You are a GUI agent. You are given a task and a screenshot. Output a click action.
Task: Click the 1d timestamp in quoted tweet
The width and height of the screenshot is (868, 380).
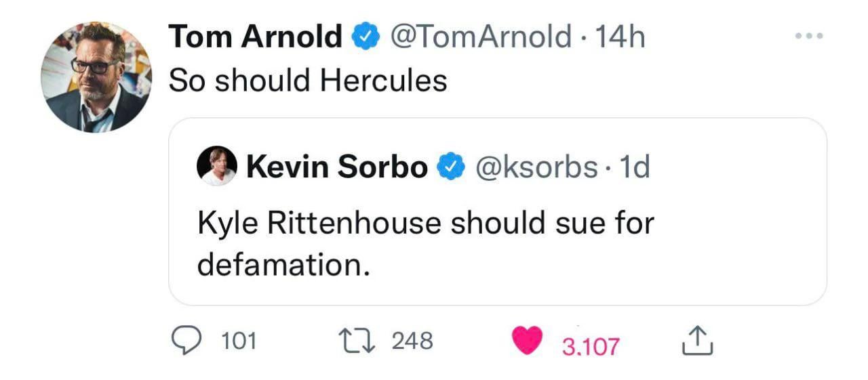click(634, 167)
